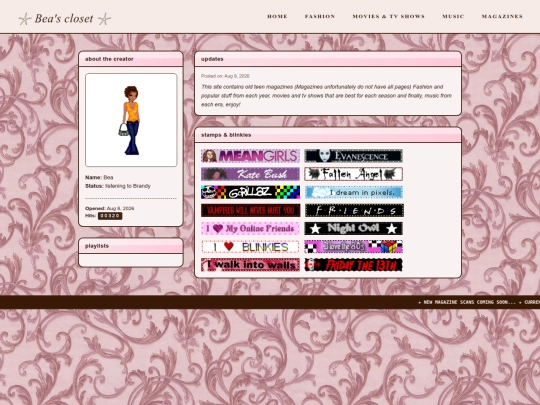This screenshot has height=405, width=540.
Task: Click the 'updates' panel header
Action: pyautogui.click(x=328, y=59)
